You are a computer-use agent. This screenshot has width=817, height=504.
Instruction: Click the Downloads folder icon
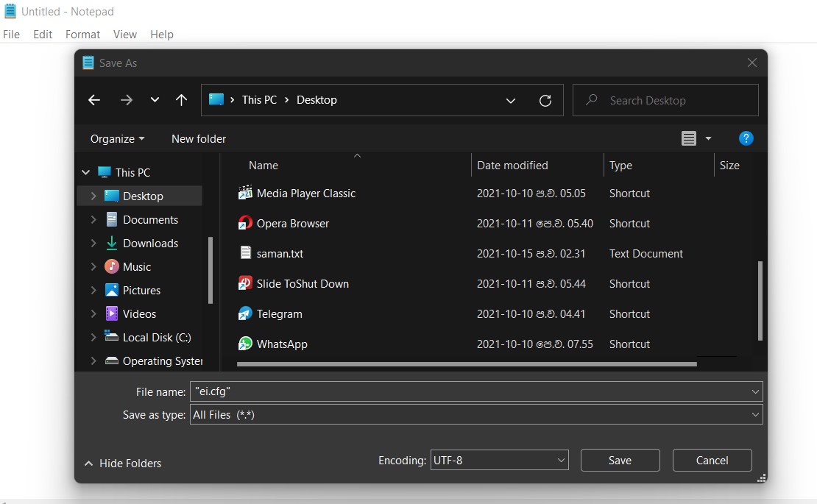click(x=111, y=243)
